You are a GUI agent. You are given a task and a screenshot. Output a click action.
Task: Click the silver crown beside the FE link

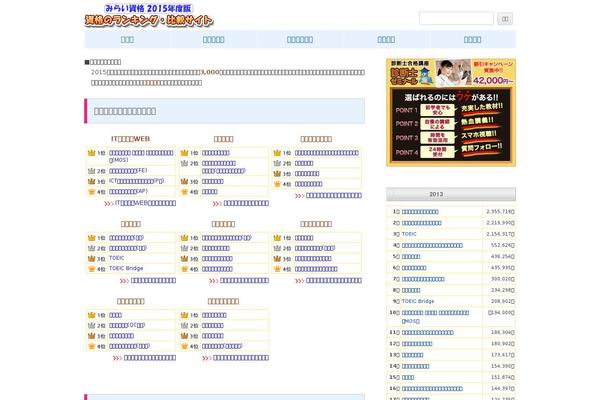pyautogui.click(x=91, y=171)
